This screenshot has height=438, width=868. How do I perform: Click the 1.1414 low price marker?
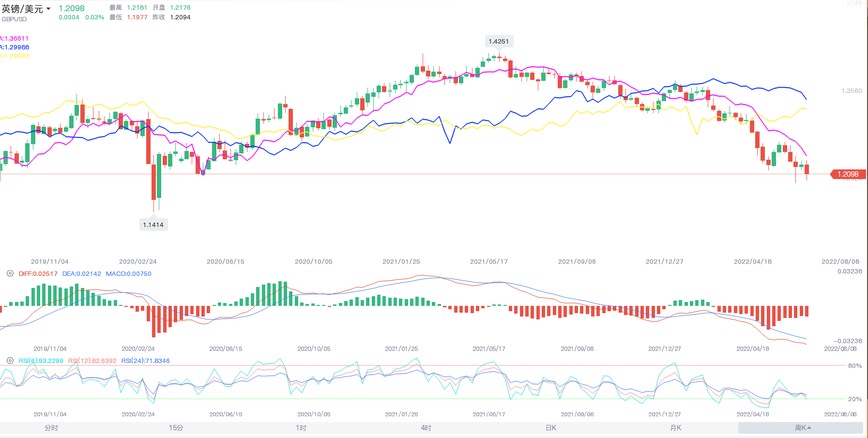coord(153,225)
